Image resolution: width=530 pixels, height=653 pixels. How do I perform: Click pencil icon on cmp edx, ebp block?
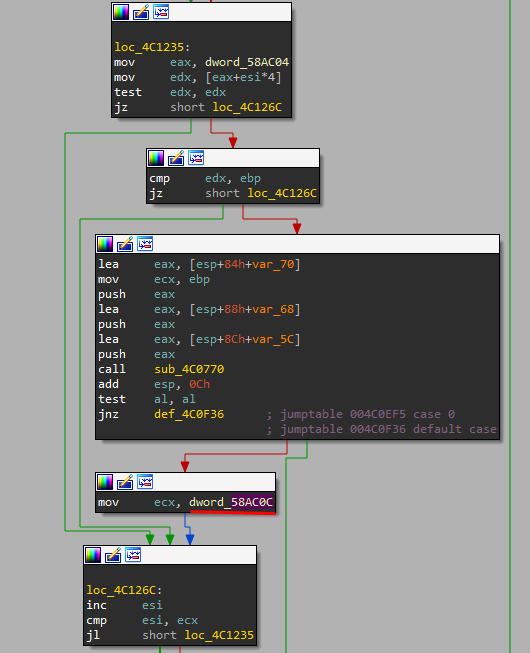point(176,158)
